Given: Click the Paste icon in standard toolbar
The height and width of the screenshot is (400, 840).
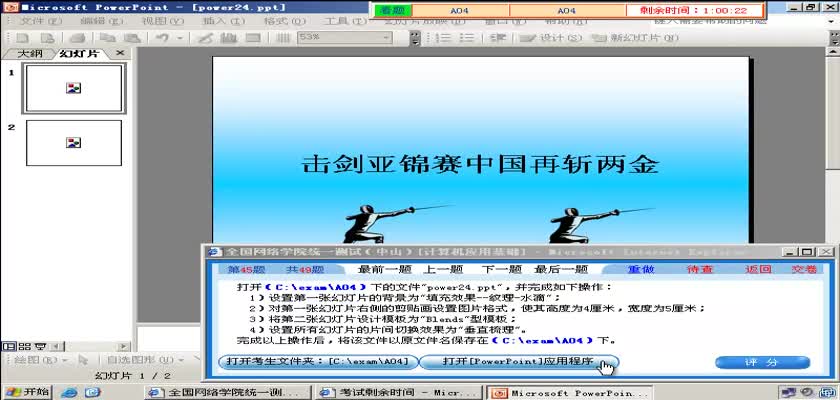Looking at the screenshot, I should [132, 38].
